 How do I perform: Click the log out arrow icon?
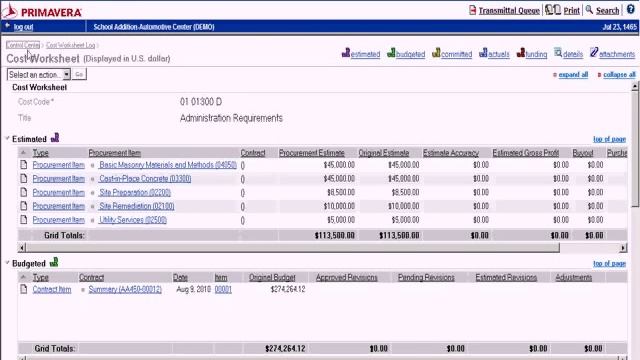coord(7,26)
